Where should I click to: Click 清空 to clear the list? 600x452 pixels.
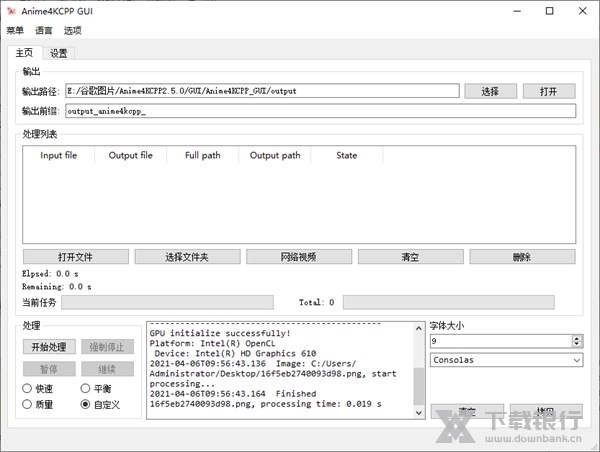pyautogui.click(x=410, y=257)
